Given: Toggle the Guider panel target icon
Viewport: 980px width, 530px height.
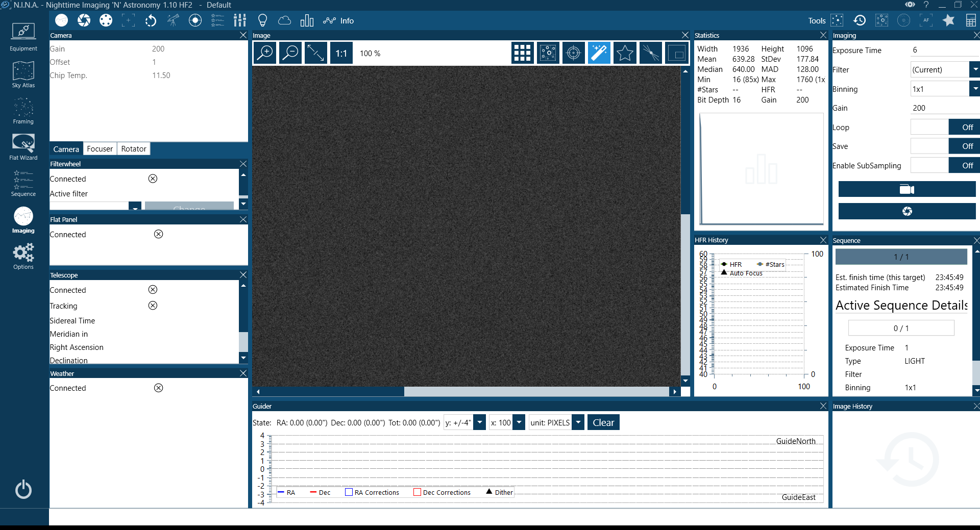Looking at the screenshot, I should pyautogui.click(x=195, y=20).
